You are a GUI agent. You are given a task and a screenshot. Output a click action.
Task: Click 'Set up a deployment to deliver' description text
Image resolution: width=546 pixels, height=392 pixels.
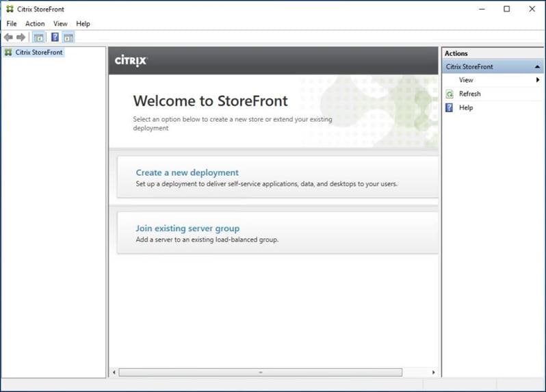(x=266, y=184)
